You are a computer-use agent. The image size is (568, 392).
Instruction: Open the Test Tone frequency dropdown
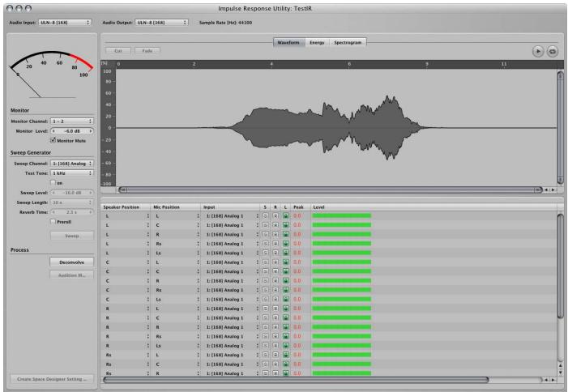point(72,173)
